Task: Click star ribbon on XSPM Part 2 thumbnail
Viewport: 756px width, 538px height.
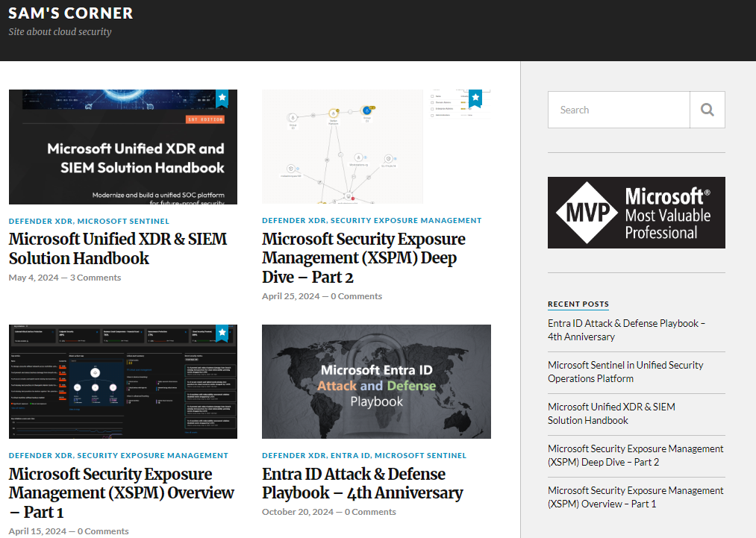Action: coord(475,98)
